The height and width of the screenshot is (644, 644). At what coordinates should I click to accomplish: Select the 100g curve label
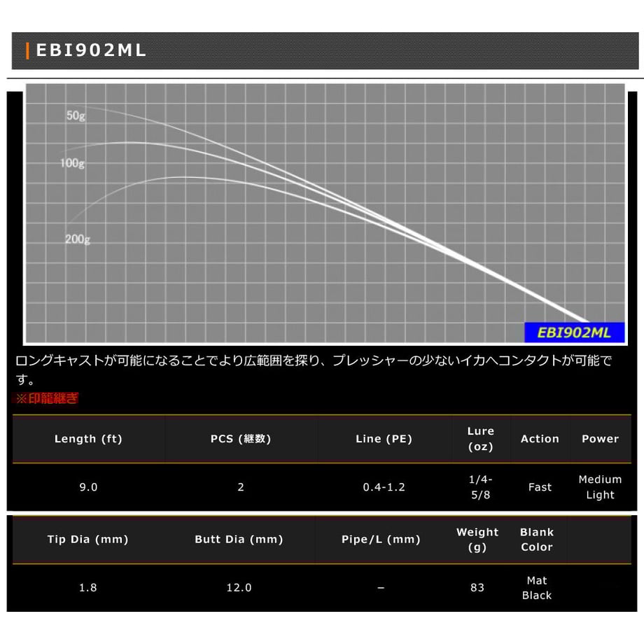pos(72,163)
